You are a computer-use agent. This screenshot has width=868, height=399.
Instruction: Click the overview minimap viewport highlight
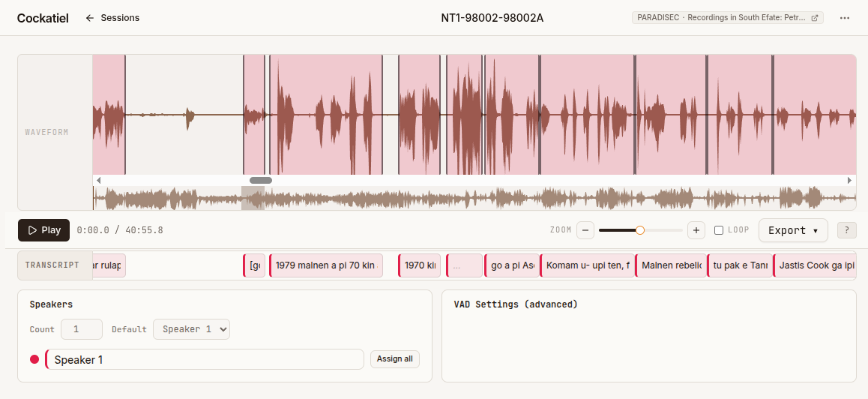[x=253, y=198]
